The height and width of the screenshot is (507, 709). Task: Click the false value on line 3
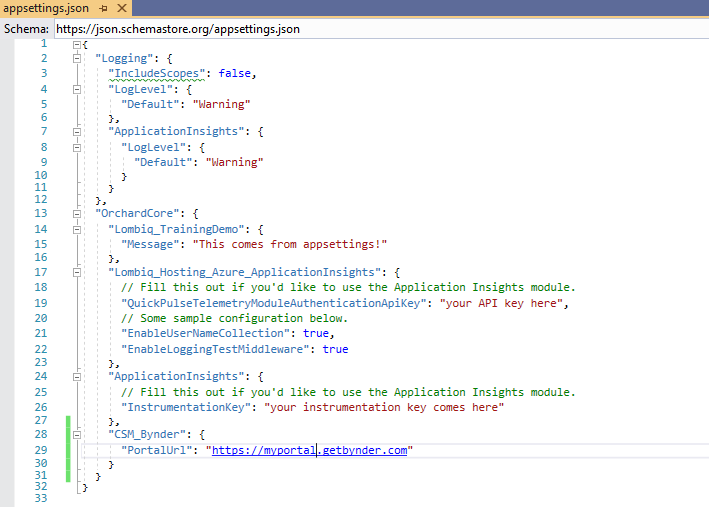point(235,73)
